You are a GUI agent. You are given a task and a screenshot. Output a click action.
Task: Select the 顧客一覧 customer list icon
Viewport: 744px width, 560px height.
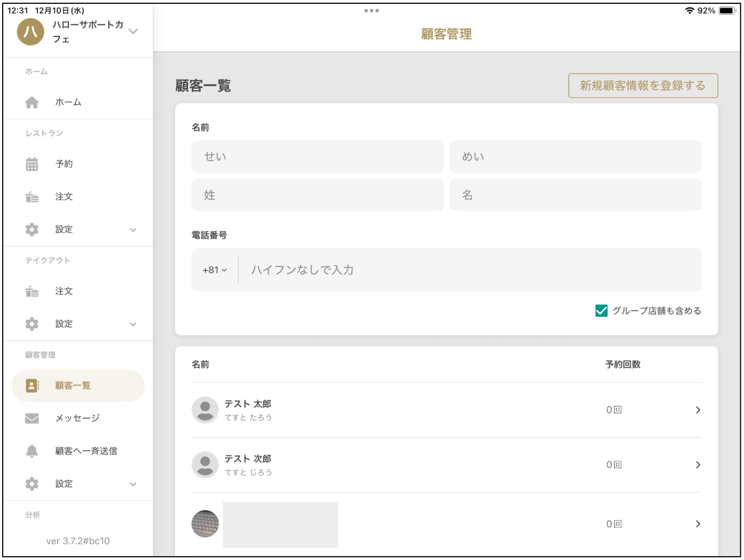31,385
